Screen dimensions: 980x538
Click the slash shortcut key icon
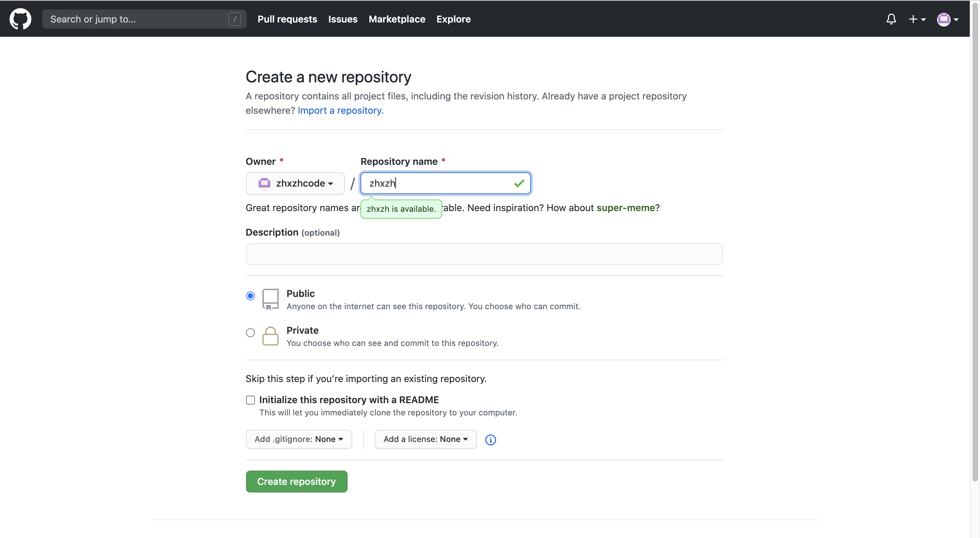coord(234,19)
